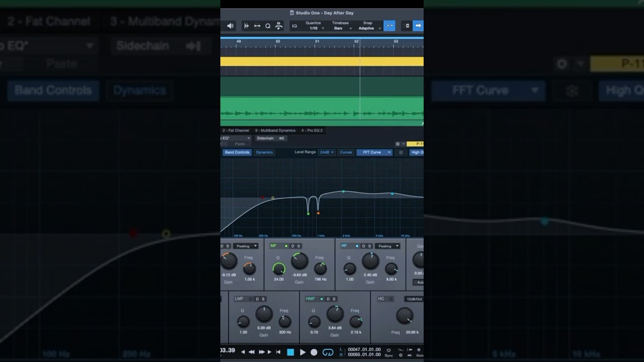The width and height of the screenshot is (644, 362).
Task: Click the speaker listen tool icon
Action: 230,26
